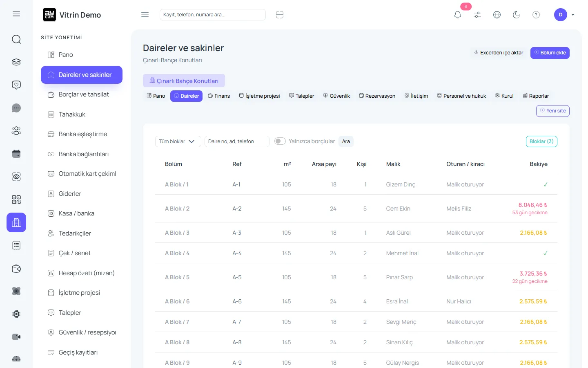Click the notification bell icon
This screenshot has height=368, width=588.
point(458,15)
